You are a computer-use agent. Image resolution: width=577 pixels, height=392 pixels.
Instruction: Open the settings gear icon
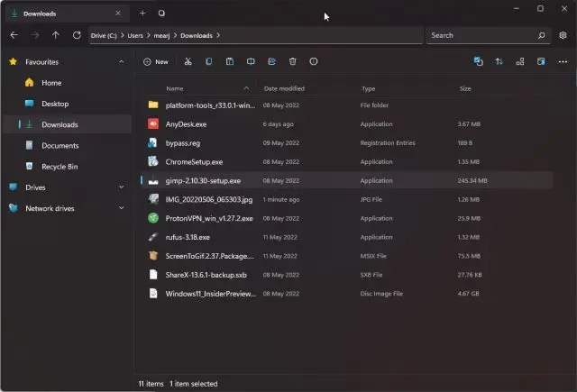563,35
